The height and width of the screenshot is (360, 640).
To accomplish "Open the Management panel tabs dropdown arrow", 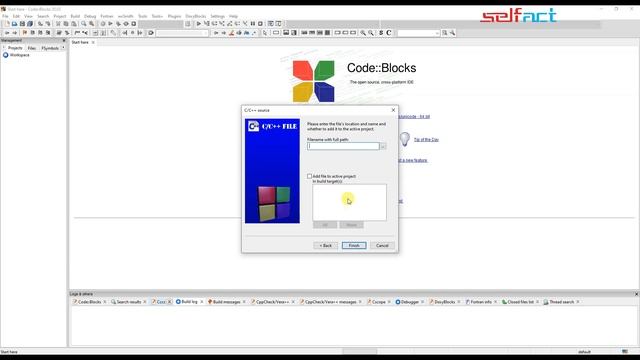I will tap(63, 48).
